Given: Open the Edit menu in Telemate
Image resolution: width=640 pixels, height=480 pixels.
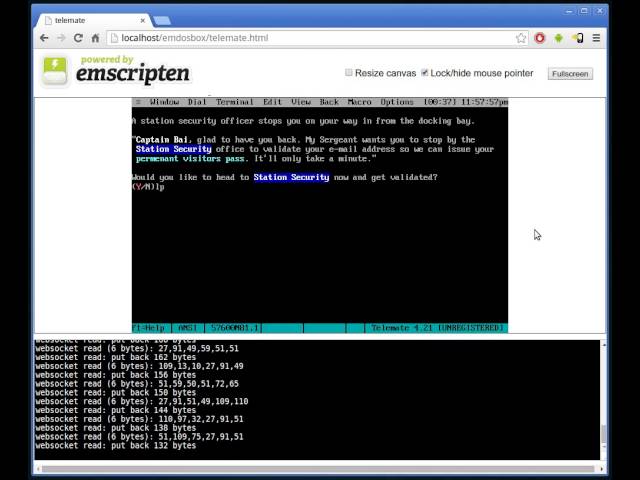Looking at the screenshot, I should click(x=272, y=102).
